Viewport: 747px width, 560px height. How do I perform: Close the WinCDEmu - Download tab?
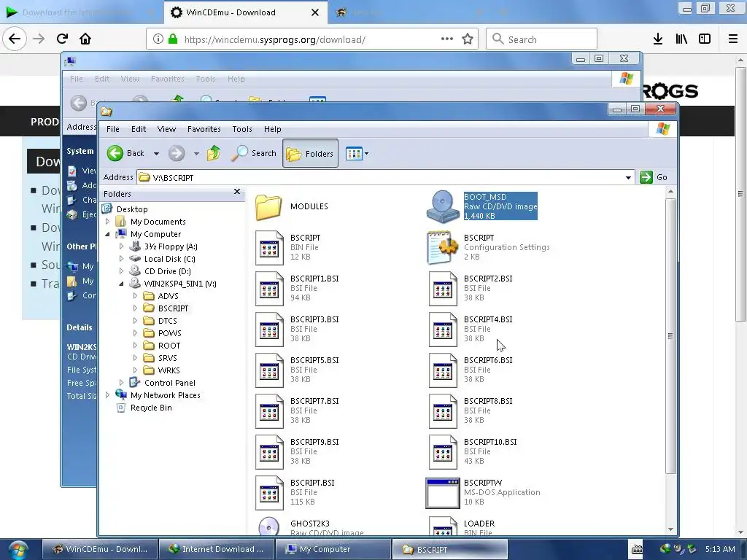[x=315, y=12]
